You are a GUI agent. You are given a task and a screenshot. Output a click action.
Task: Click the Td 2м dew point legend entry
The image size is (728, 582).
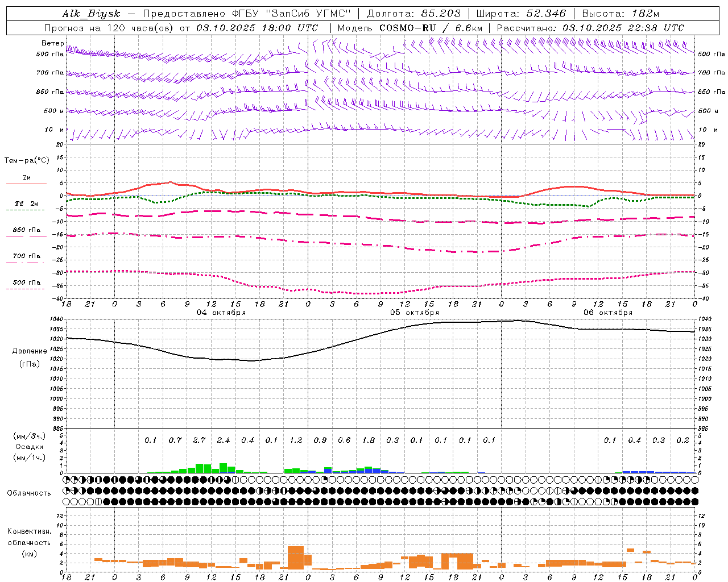[x=26, y=203]
